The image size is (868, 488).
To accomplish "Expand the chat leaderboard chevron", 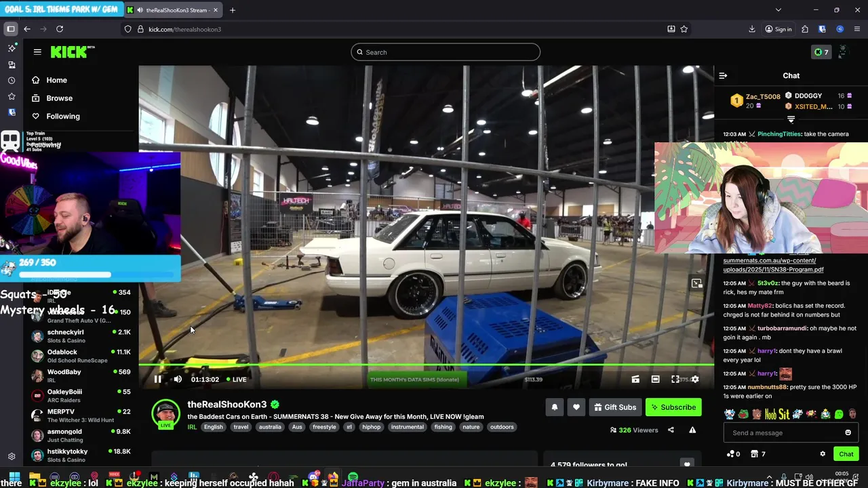I will 791,120.
